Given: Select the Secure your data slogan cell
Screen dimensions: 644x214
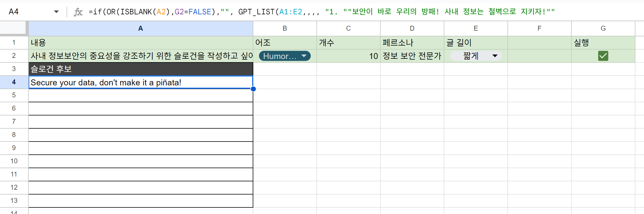Looking at the screenshot, I should pos(141,82).
